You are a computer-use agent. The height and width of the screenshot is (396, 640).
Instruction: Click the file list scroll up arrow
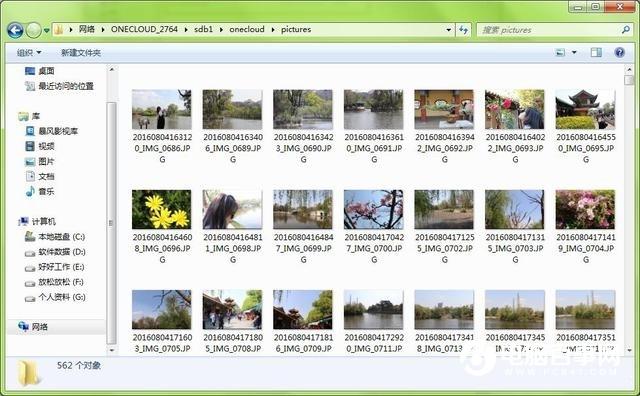629,69
